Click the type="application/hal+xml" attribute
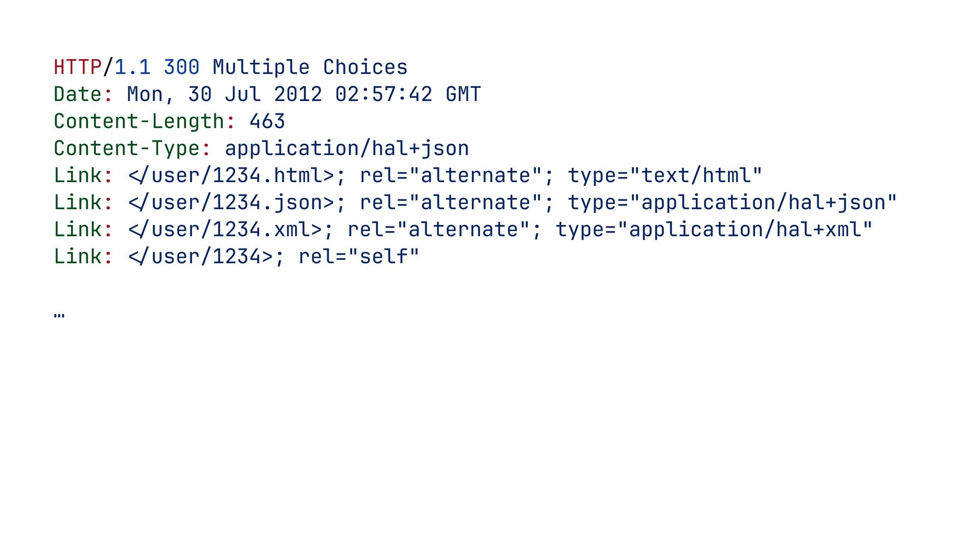 pos(714,230)
